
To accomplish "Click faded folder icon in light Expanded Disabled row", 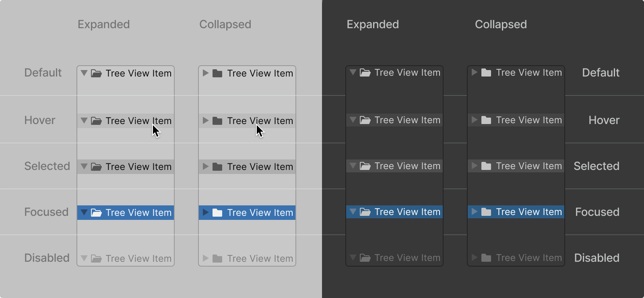I will (96, 259).
